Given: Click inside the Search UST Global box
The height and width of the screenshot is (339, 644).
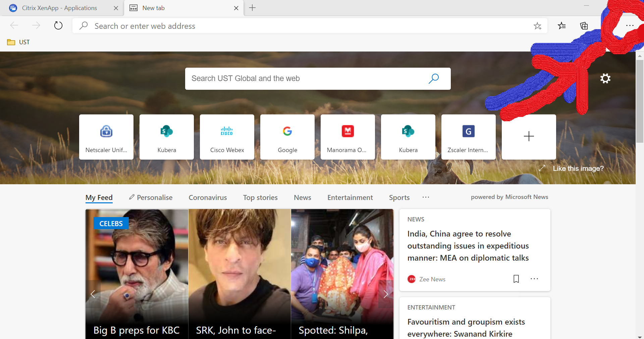Looking at the screenshot, I should 302,78.
